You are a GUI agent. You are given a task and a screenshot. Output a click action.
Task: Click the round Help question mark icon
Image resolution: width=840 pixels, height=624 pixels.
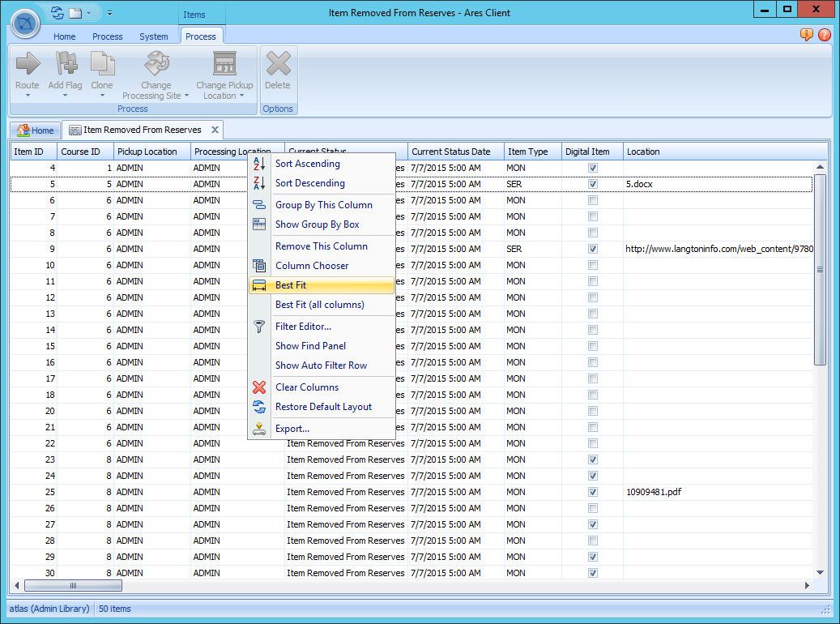tap(825, 36)
